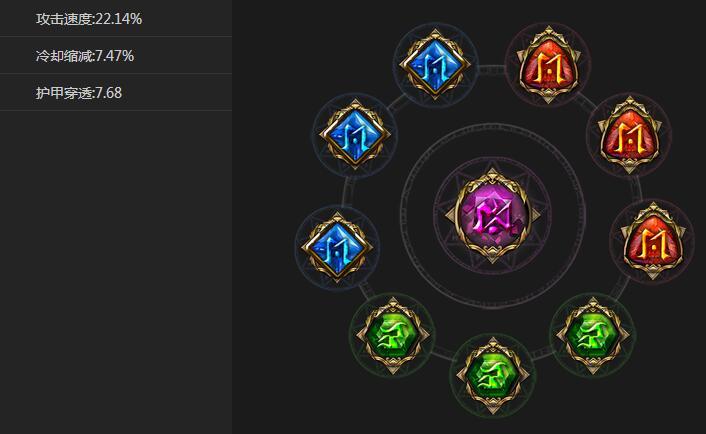
Task: Click connector between middle and lowest red runes
Action: click(x=638, y=189)
